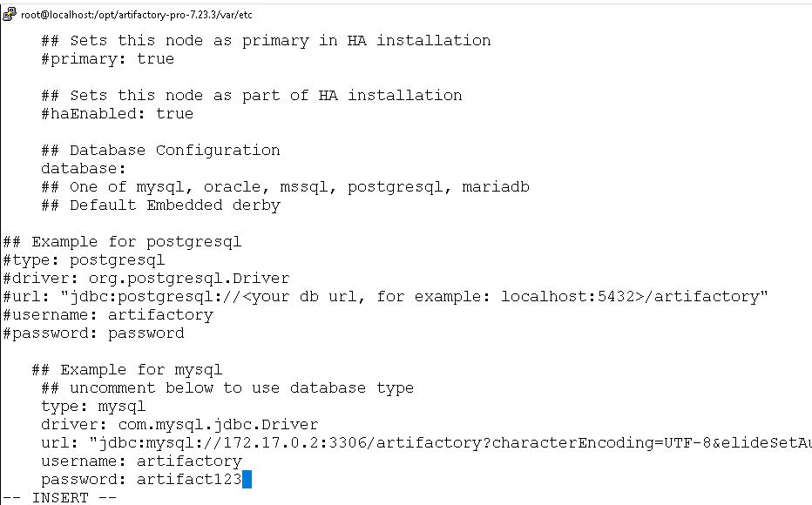Click on '## Database Configuration' comment
This screenshot has height=505, width=812.
pyautogui.click(x=160, y=151)
